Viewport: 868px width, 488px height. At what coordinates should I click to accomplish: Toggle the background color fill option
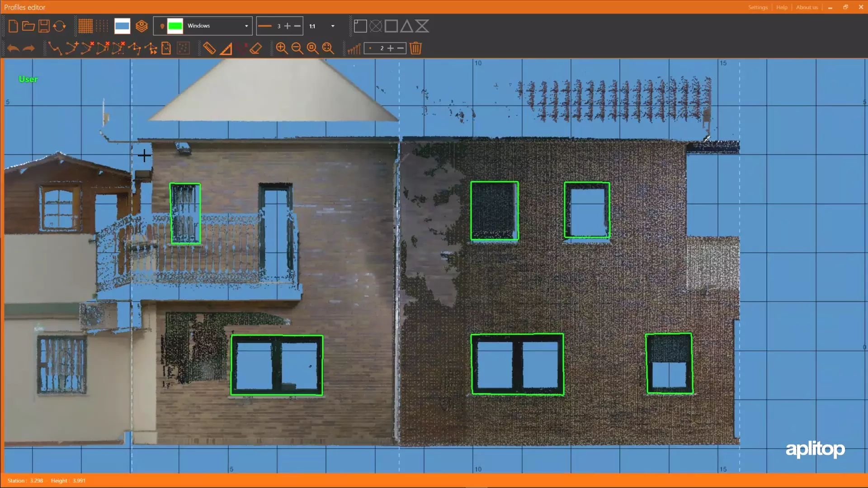pos(122,26)
